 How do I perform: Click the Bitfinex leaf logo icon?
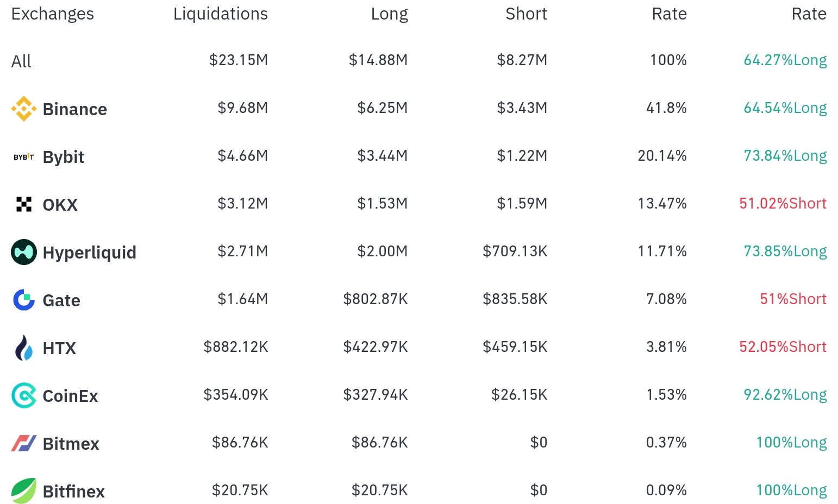pos(24,491)
